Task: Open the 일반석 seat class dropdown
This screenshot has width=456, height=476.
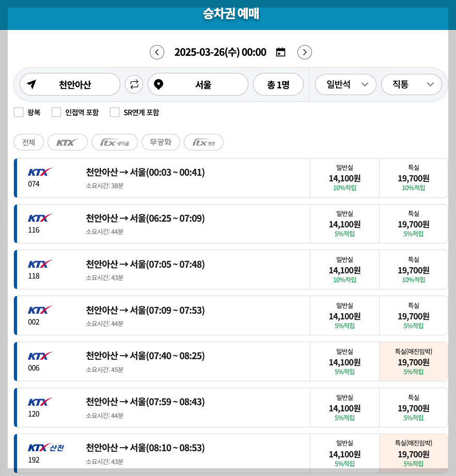Action: pyautogui.click(x=345, y=84)
